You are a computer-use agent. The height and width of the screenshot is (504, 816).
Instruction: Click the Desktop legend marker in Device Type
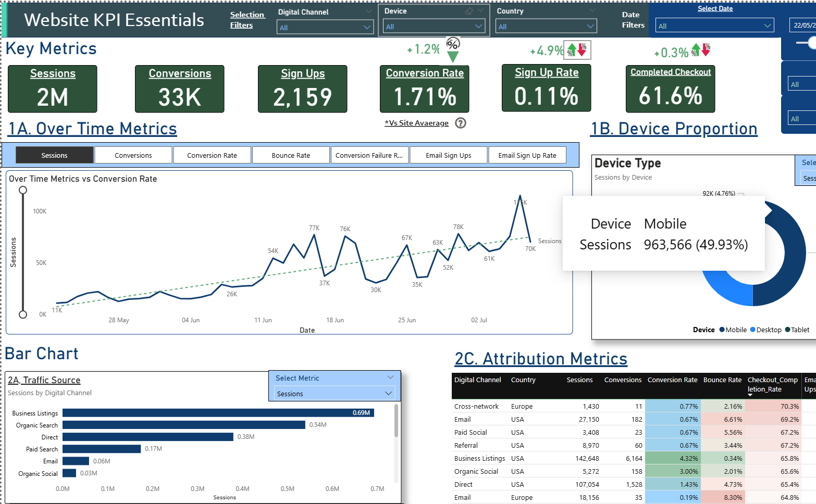point(752,330)
